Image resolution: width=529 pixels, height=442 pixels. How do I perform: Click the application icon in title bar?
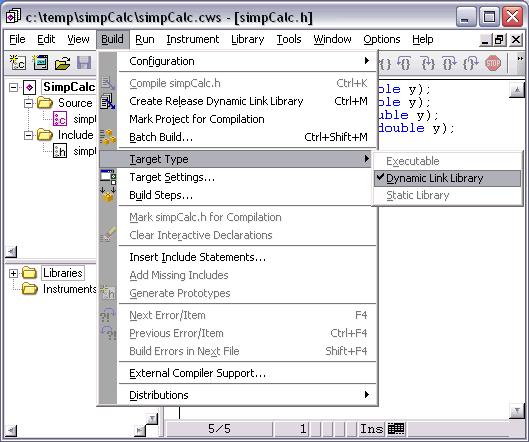tap(13, 16)
